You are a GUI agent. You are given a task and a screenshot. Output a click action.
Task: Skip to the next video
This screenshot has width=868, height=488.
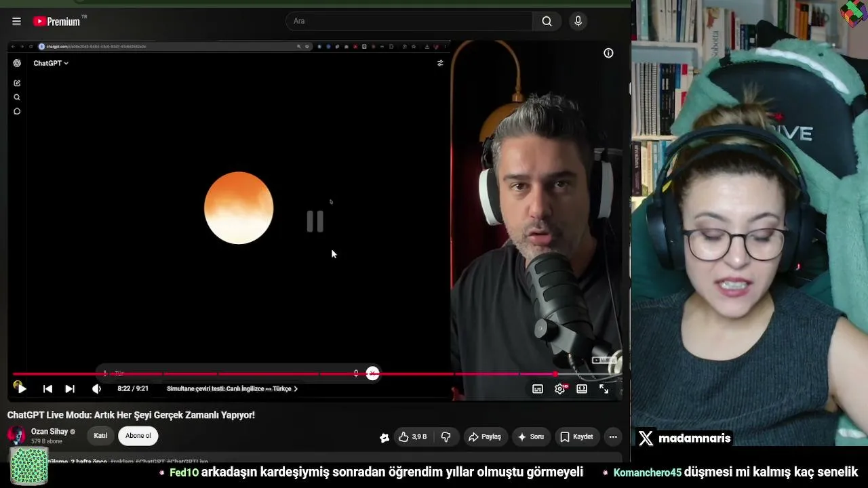70,389
